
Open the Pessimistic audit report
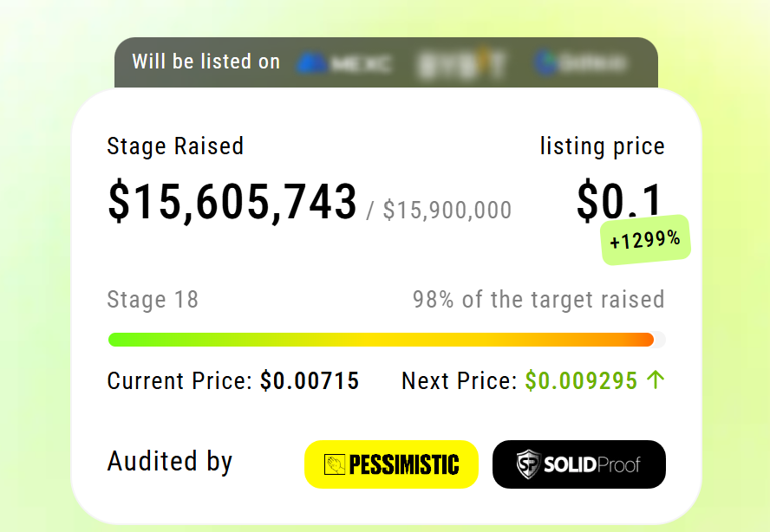click(x=391, y=464)
